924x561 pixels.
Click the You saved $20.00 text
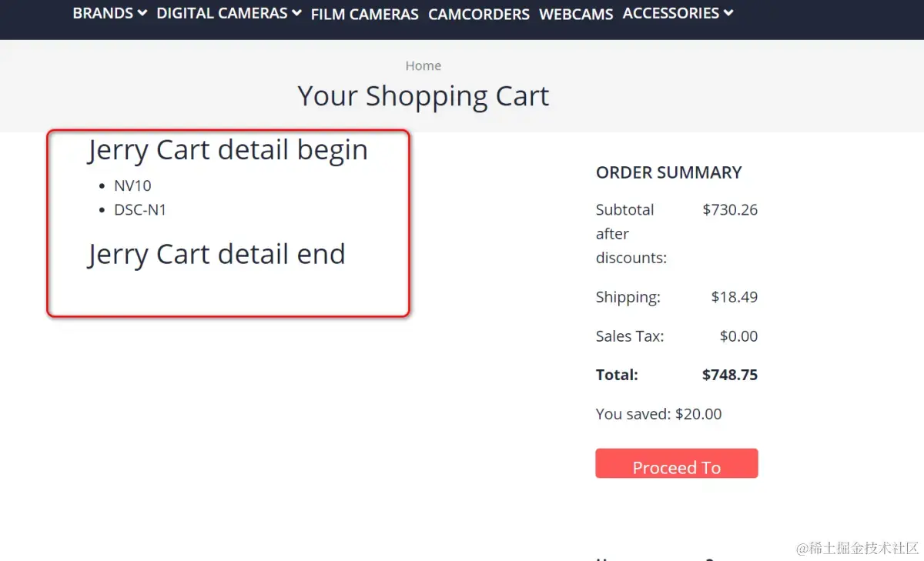click(x=659, y=414)
